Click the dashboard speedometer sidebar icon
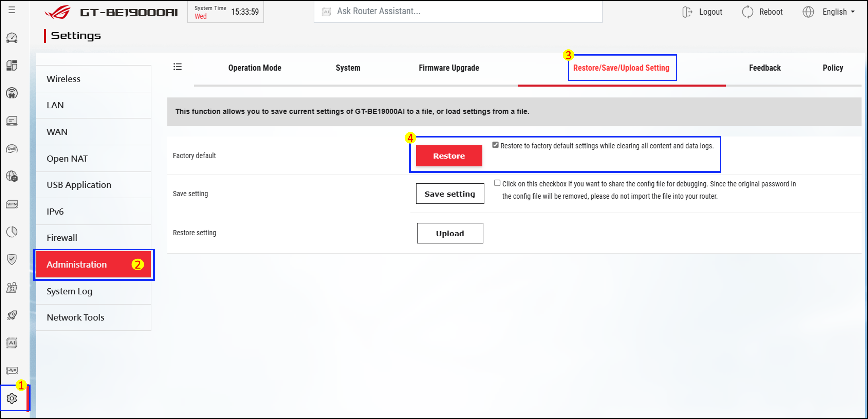The image size is (868, 419). point(12,38)
